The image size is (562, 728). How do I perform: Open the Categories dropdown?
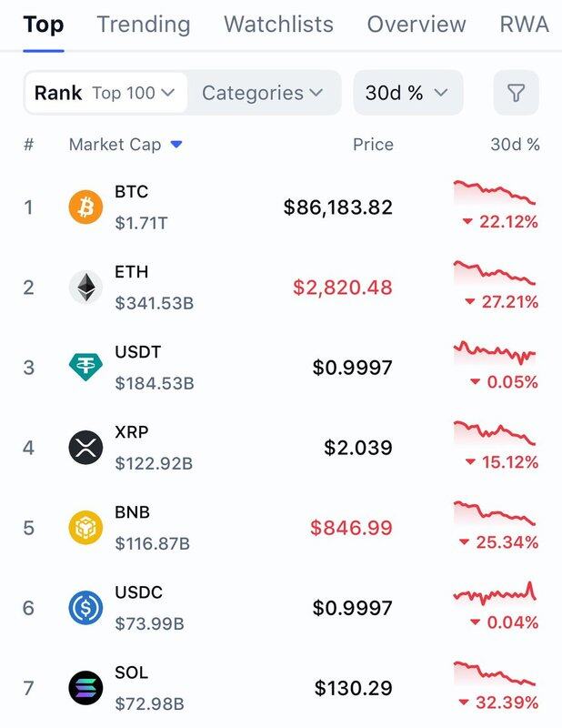click(x=262, y=93)
